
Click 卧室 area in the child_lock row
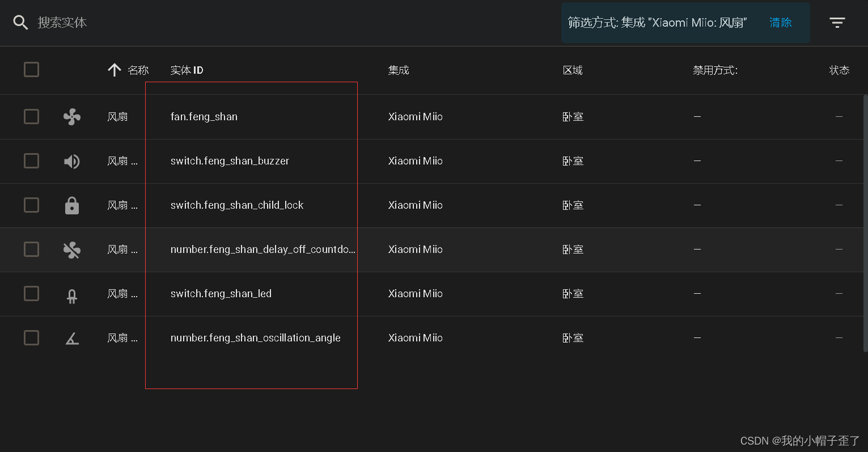[573, 205]
